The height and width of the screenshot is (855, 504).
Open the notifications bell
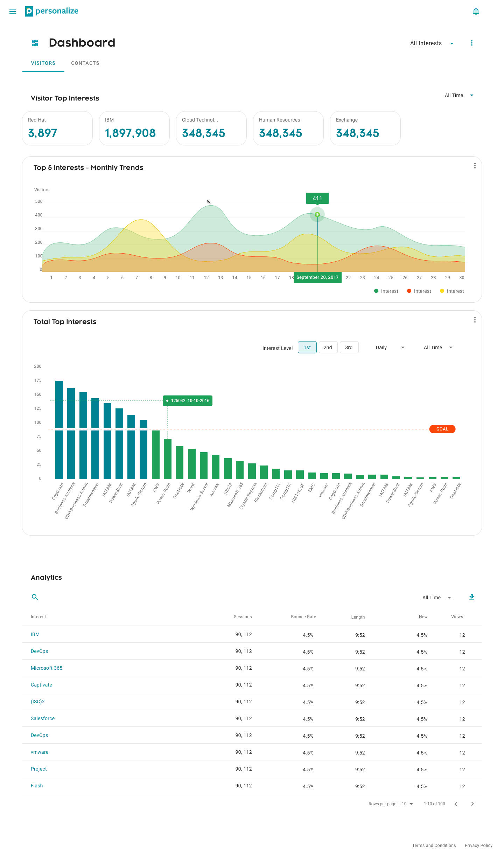pyautogui.click(x=476, y=12)
